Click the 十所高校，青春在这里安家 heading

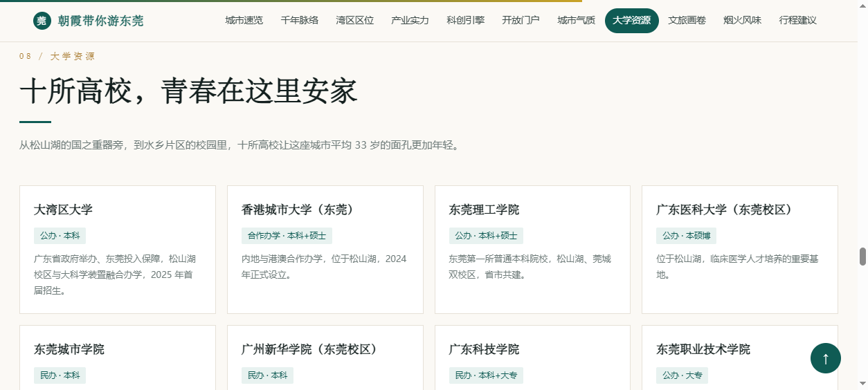[188, 91]
